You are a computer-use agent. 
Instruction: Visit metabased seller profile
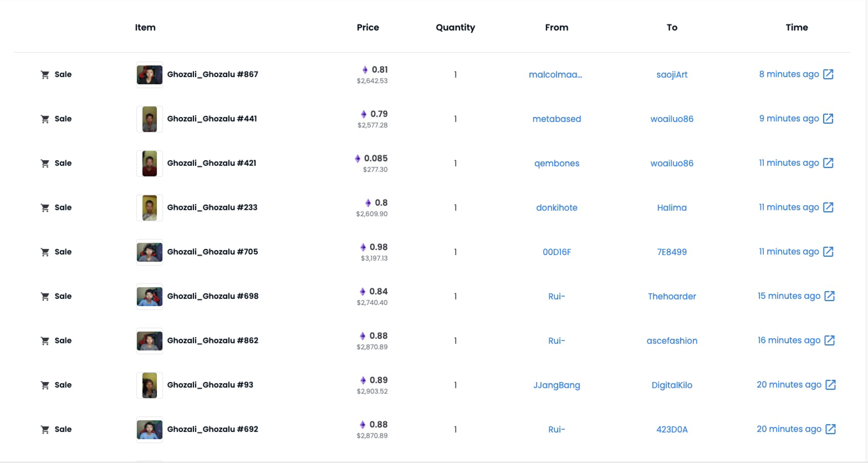pos(556,119)
